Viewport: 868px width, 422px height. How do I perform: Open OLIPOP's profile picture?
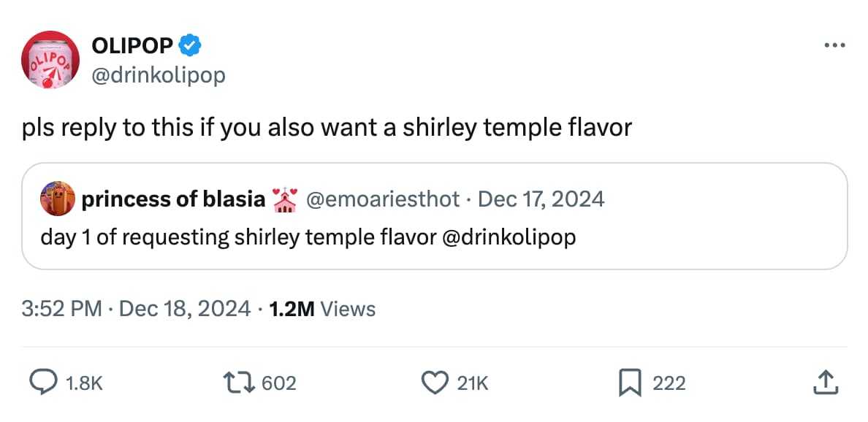coord(50,60)
